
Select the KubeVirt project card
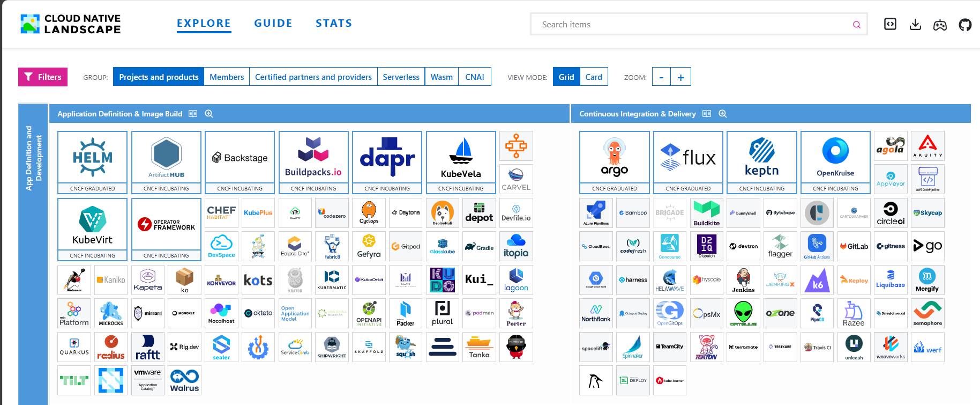92,229
